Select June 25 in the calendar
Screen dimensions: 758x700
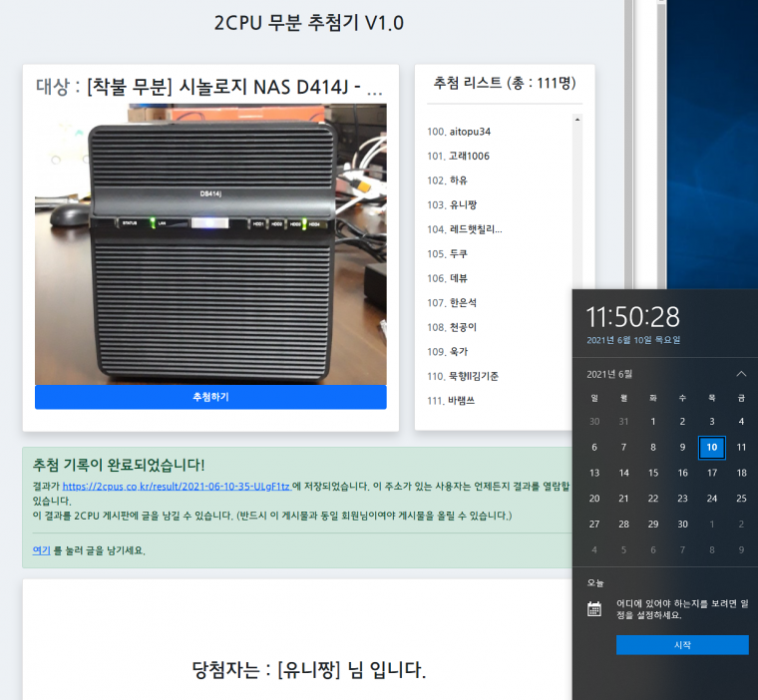tap(741, 499)
